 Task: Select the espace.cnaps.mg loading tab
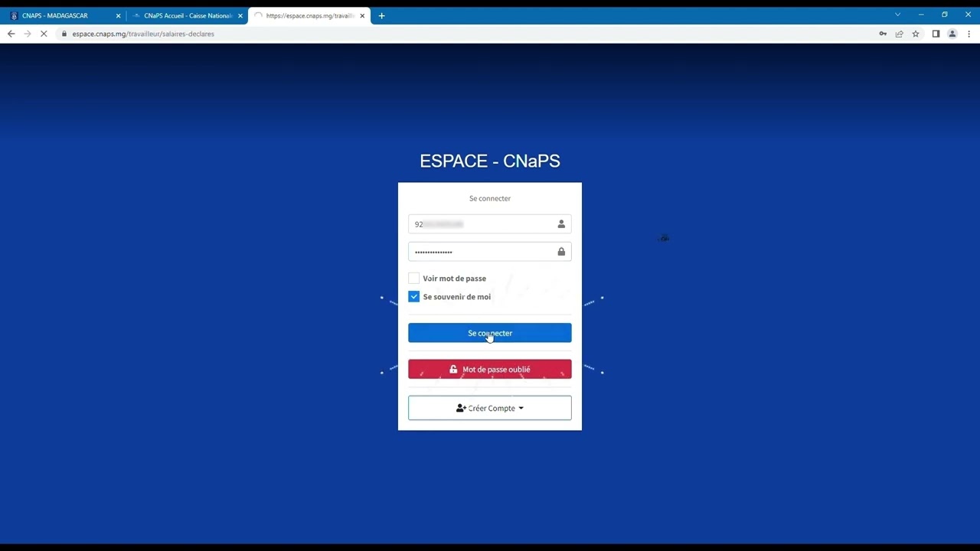click(x=309, y=15)
